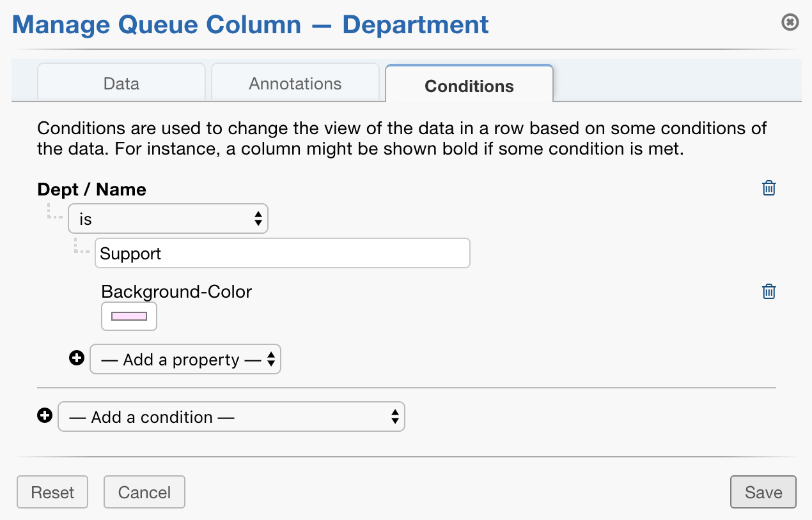The image size is (812, 520).
Task: Click inside the Support value field
Action: click(x=281, y=253)
